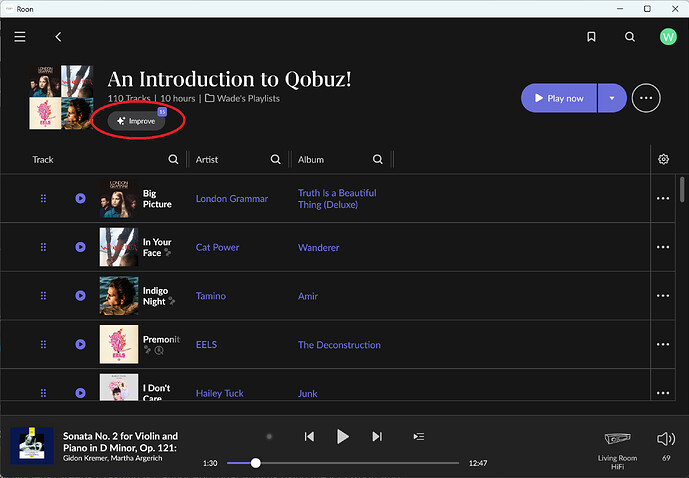This screenshot has height=478, width=689.
Task: Play the EELS Premonition track
Action: [x=80, y=344]
